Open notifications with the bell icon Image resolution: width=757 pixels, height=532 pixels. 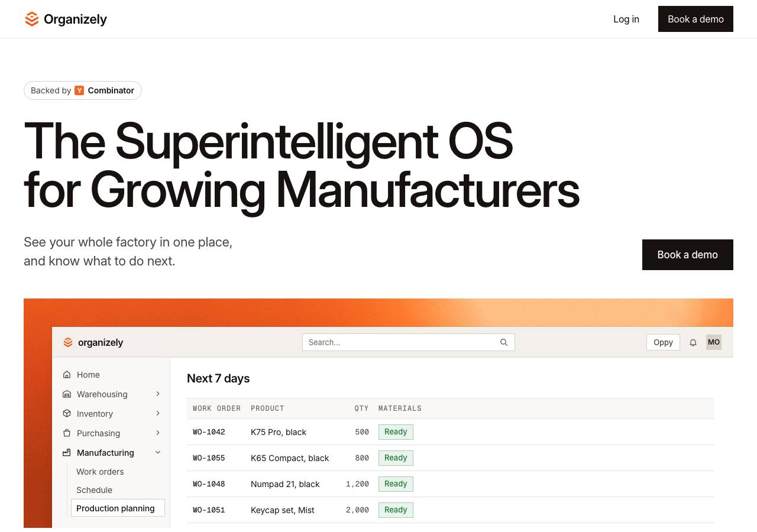[x=693, y=342]
